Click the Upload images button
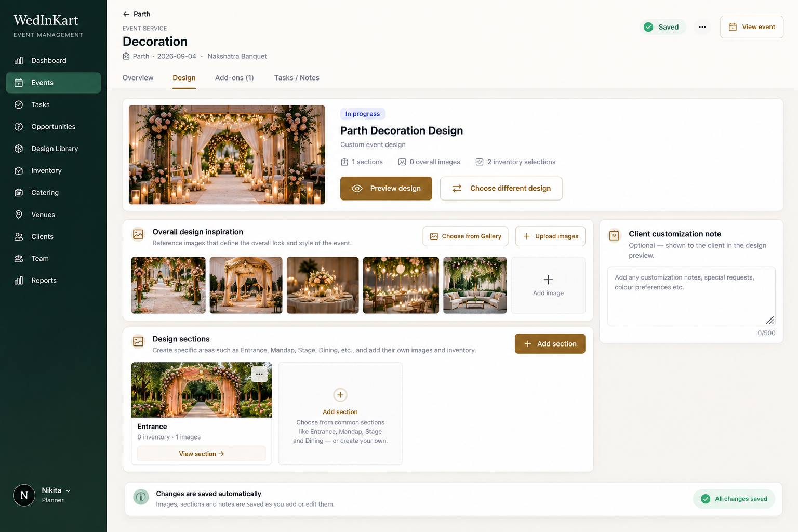The height and width of the screenshot is (532, 798). pyautogui.click(x=550, y=236)
